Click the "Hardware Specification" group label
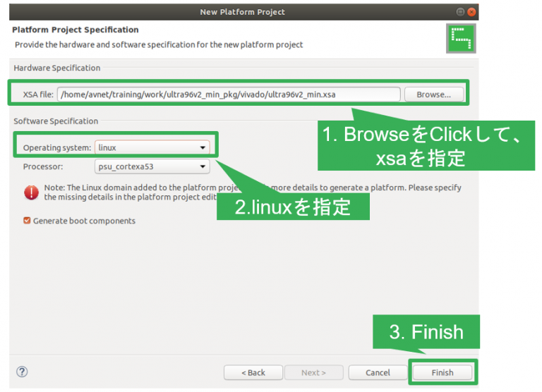 coord(57,68)
